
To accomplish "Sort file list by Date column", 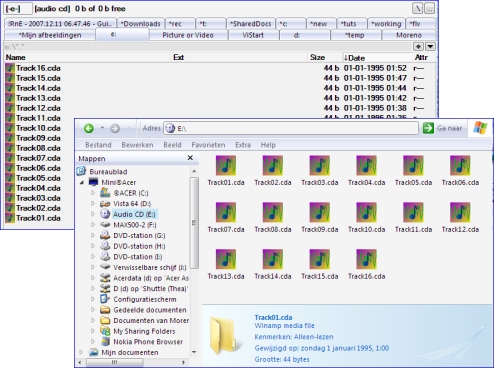I will [377, 57].
